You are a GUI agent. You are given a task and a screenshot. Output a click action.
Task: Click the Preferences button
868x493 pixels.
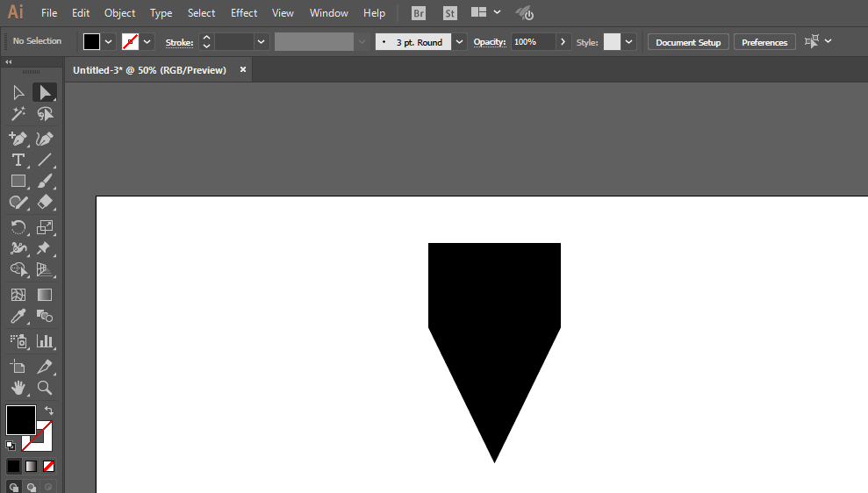[764, 42]
